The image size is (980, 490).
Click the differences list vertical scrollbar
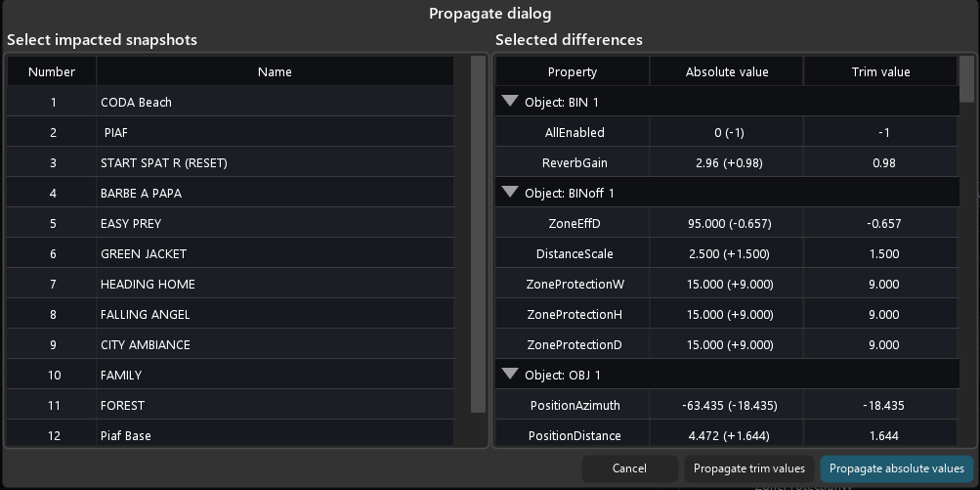966,80
